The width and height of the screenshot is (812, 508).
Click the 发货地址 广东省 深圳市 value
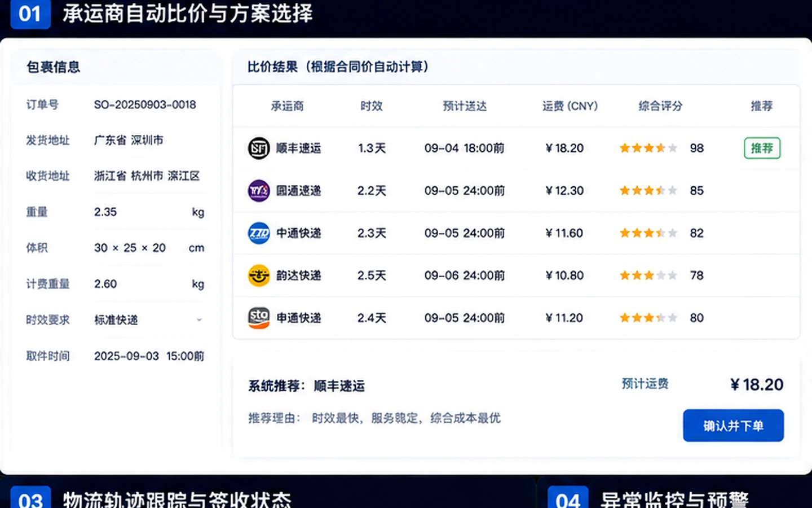[129, 141]
